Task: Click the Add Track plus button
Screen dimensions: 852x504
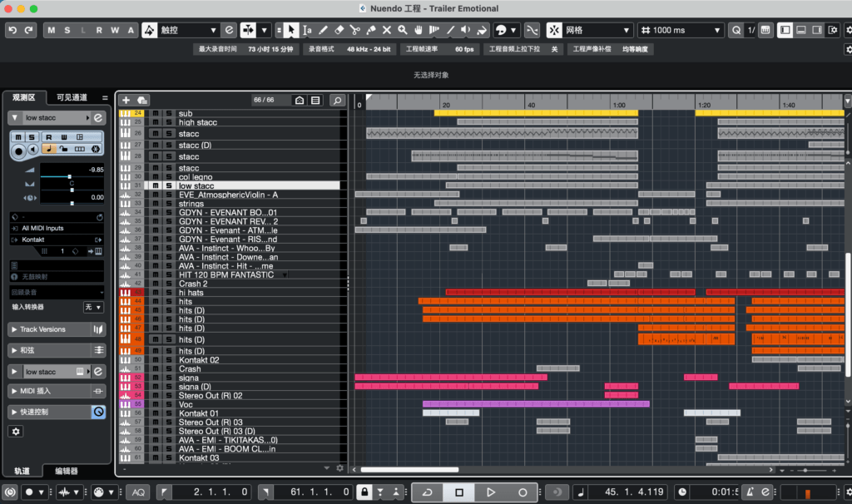Action: coord(126,101)
